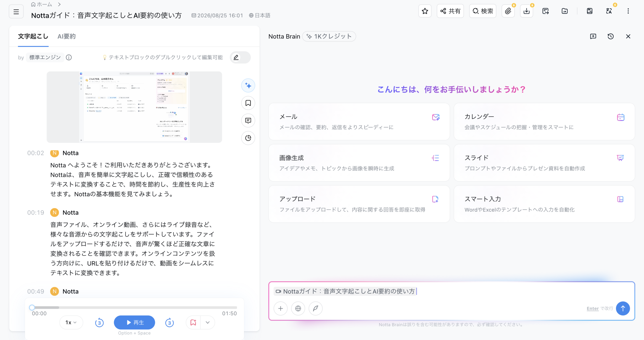
Task: Click the 1Kクレジット credits badge
Action: coord(329,36)
